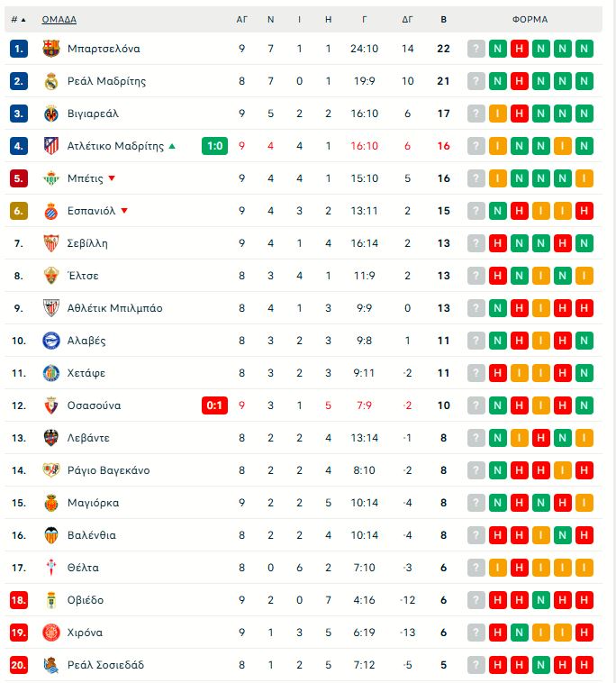Sort standings by ΦΟΡΜΑ column header

coord(530,19)
